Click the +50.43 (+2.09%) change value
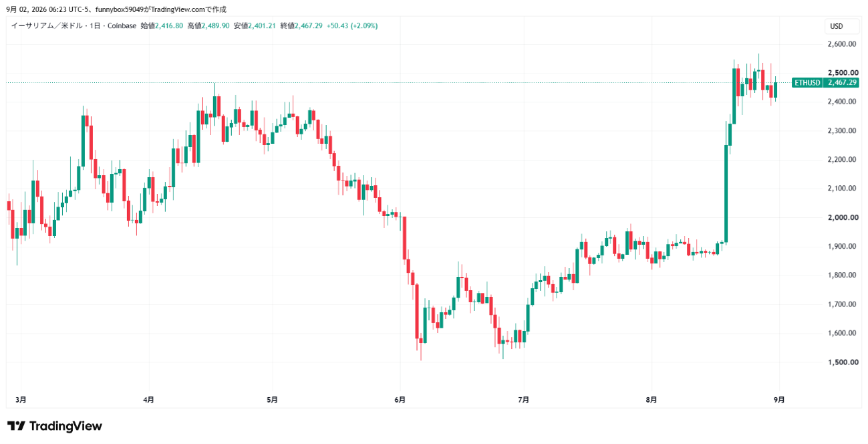This screenshot has height=444, width=868. [x=352, y=26]
